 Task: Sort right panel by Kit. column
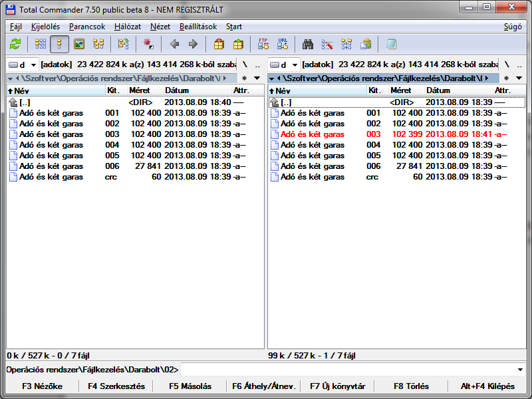pos(378,90)
